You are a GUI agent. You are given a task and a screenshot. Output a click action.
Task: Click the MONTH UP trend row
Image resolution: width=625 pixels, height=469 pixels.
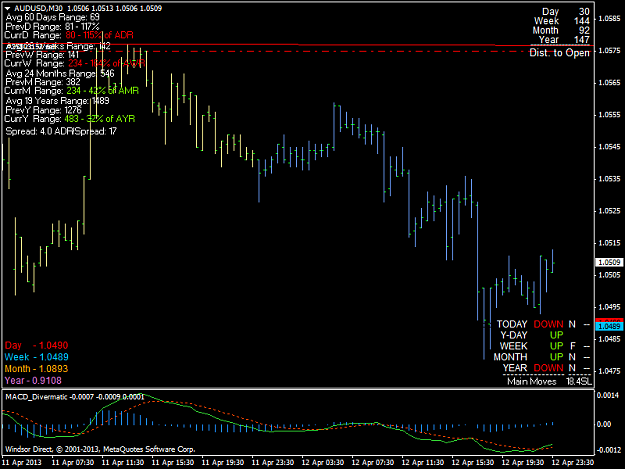(x=542, y=357)
